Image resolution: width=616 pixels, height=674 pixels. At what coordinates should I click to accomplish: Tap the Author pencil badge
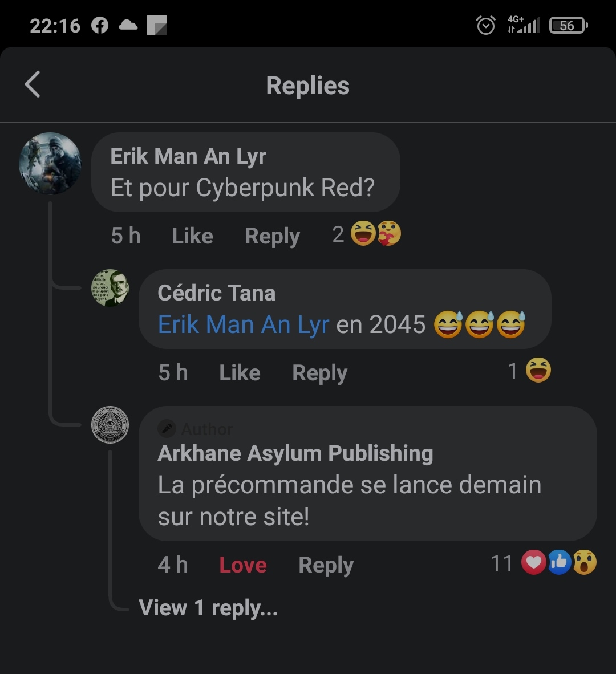pyautogui.click(x=167, y=428)
